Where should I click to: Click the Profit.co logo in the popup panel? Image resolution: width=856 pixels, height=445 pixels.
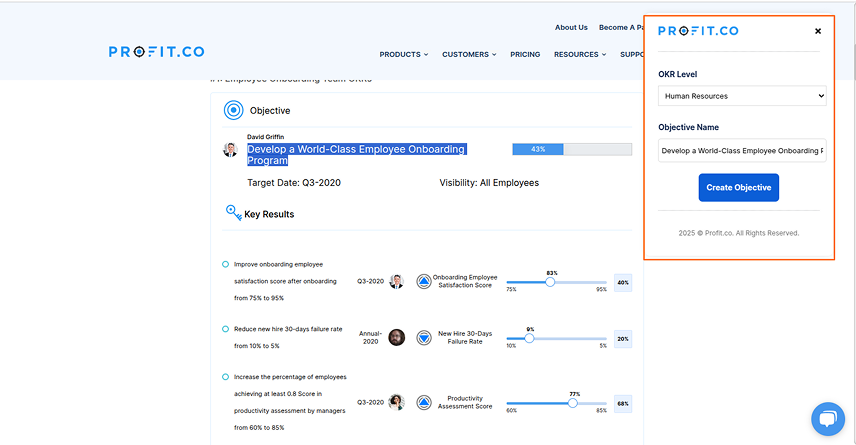click(698, 31)
